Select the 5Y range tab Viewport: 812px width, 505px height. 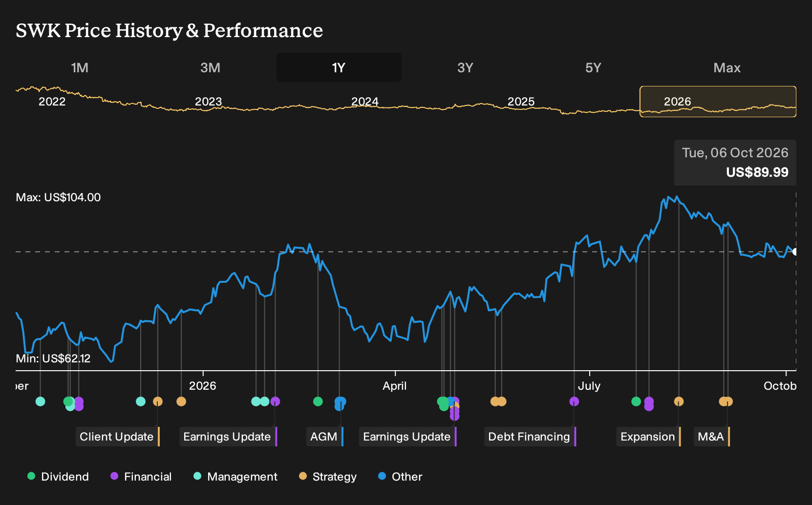tap(593, 67)
